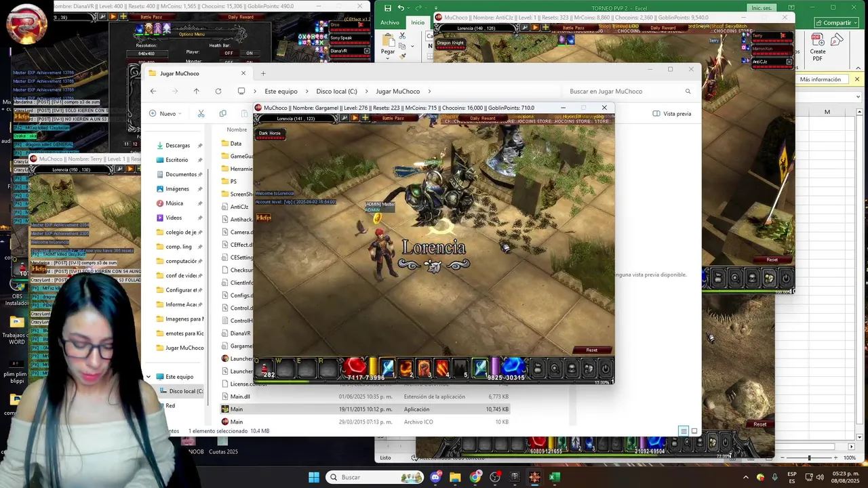Click the Help badge in Gargamel game window
This screenshot has width=868, height=488.
coord(263,218)
